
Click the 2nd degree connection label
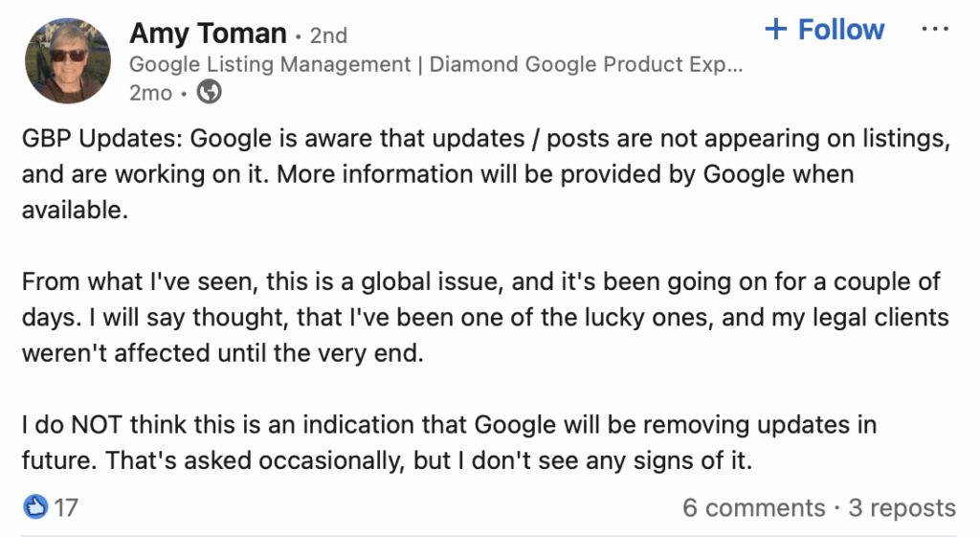(x=328, y=36)
